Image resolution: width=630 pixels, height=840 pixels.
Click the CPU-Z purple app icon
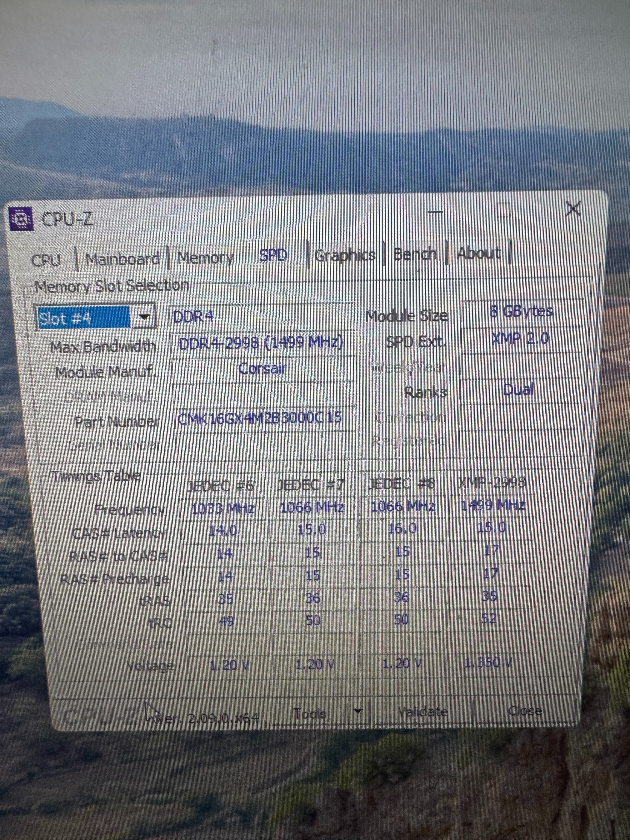[x=21, y=219]
